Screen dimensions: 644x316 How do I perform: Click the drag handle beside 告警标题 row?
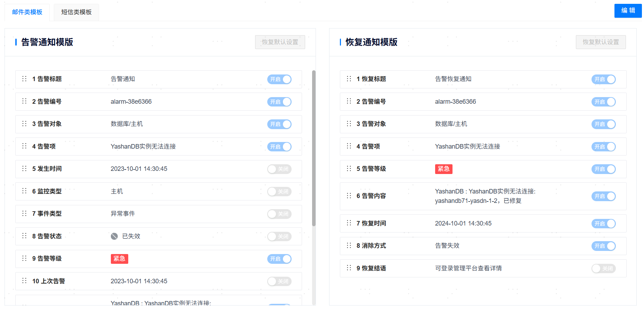pyautogui.click(x=24, y=79)
